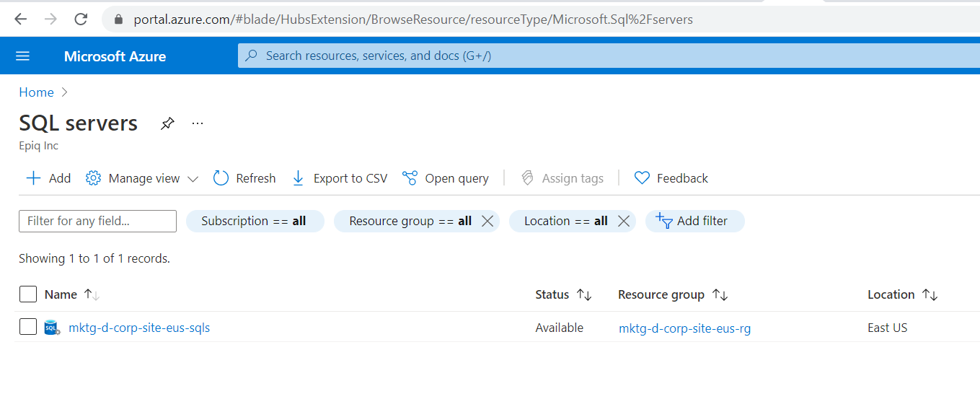Open the mktg-d-corp-site-eus-sqls server

(x=139, y=328)
